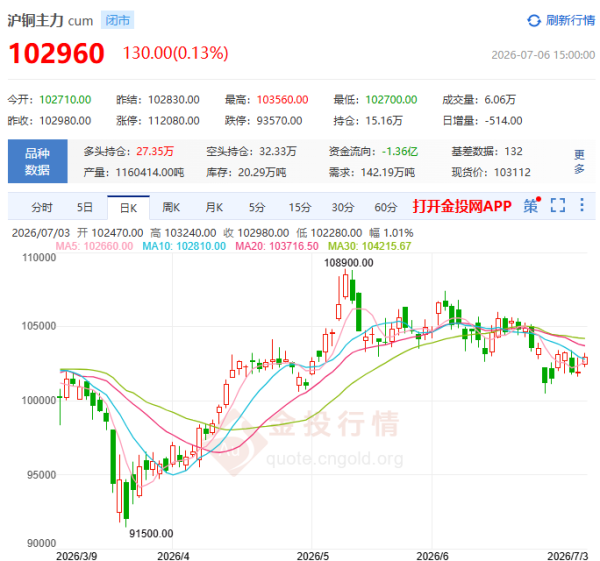
Task: Click the MA20 legend label
Action: point(277,246)
